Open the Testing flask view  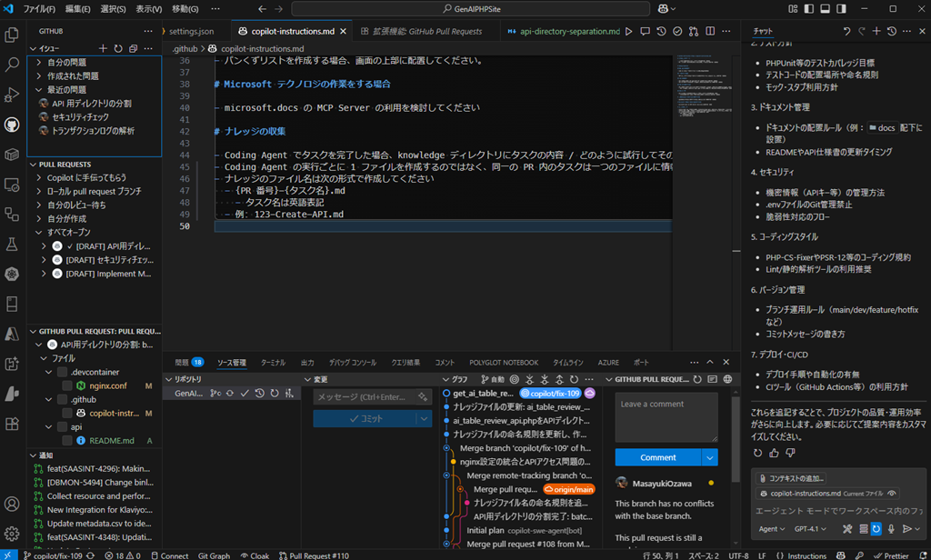pos(12,244)
